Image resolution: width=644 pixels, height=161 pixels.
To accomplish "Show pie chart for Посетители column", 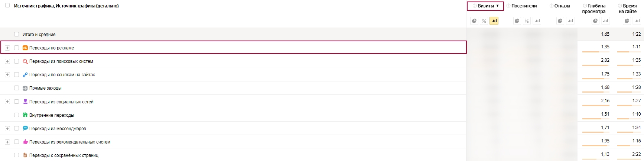I will coord(517,21).
